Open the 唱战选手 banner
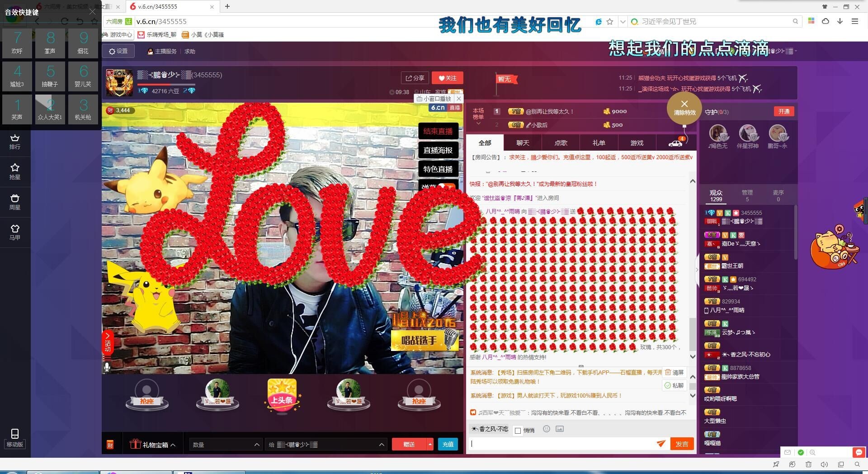 pos(425,341)
